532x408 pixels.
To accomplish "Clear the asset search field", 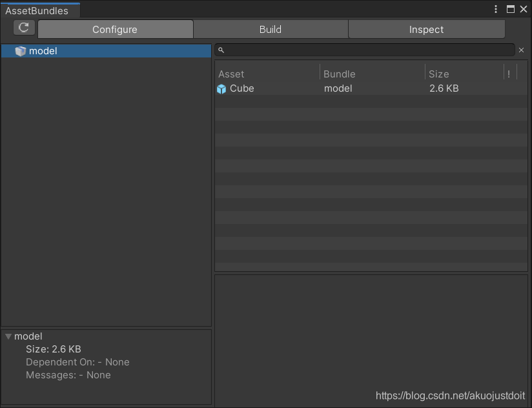I will pos(521,50).
